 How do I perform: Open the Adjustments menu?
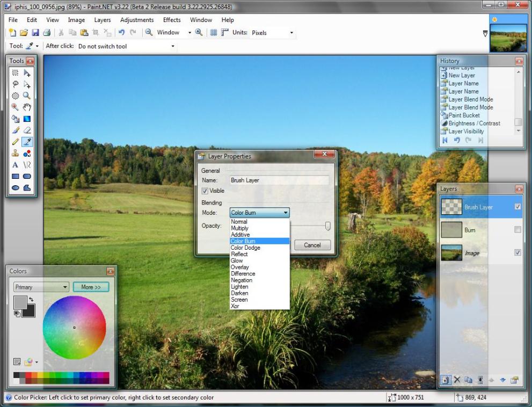[x=137, y=20]
